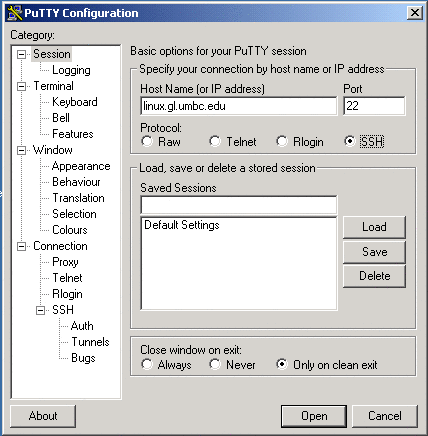Select the Telnet protocol radio button
Viewport: 428px width, 436px height.
(215, 141)
